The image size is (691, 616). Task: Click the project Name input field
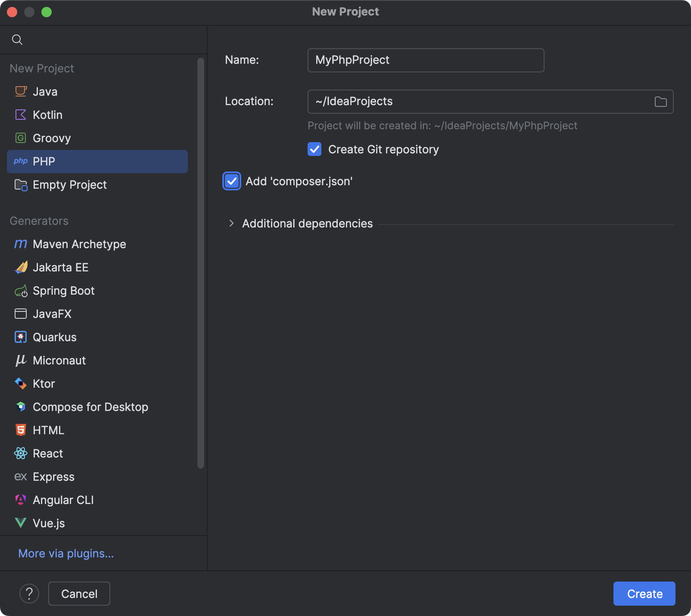(x=425, y=60)
